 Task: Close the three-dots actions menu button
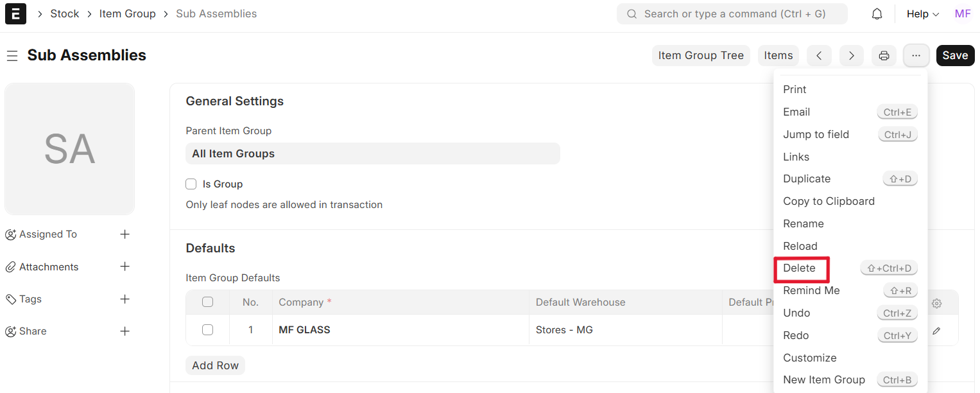point(916,56)
